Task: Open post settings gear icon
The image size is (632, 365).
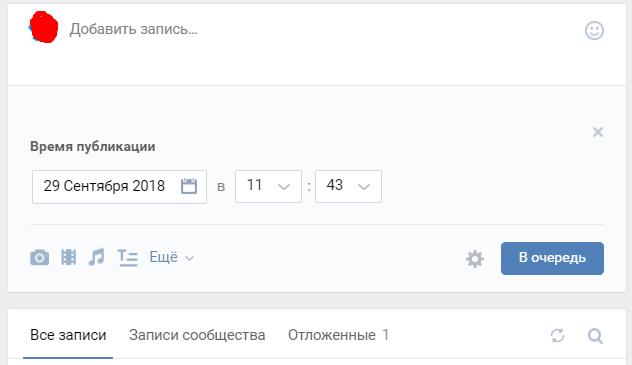Action: pos(475,259)
